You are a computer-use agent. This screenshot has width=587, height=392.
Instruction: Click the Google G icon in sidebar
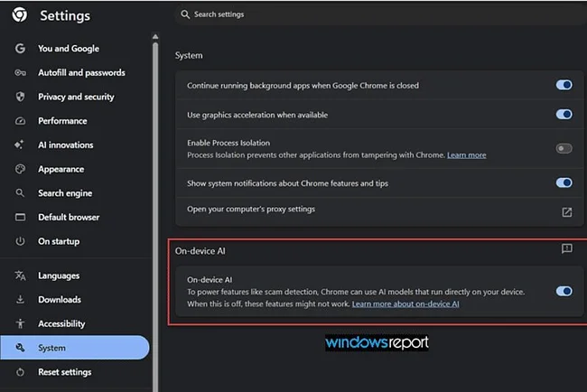pyautogui.click(x=20, y=48)
